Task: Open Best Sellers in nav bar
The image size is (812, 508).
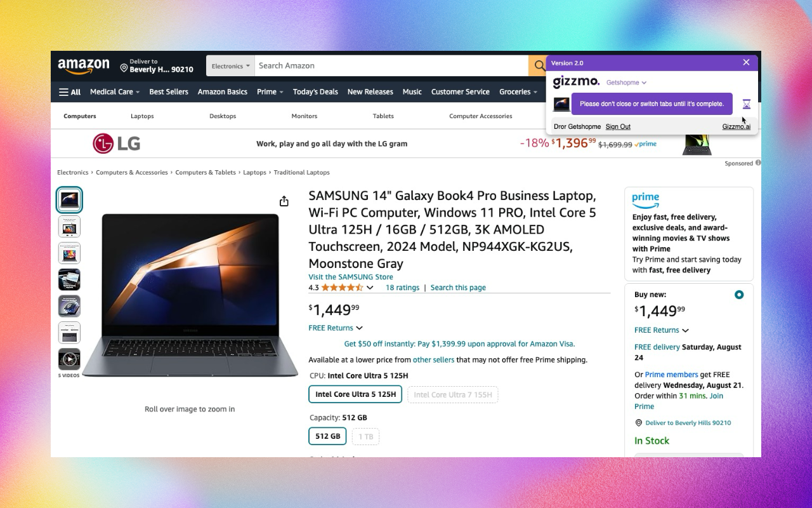Action: (169, 92)
